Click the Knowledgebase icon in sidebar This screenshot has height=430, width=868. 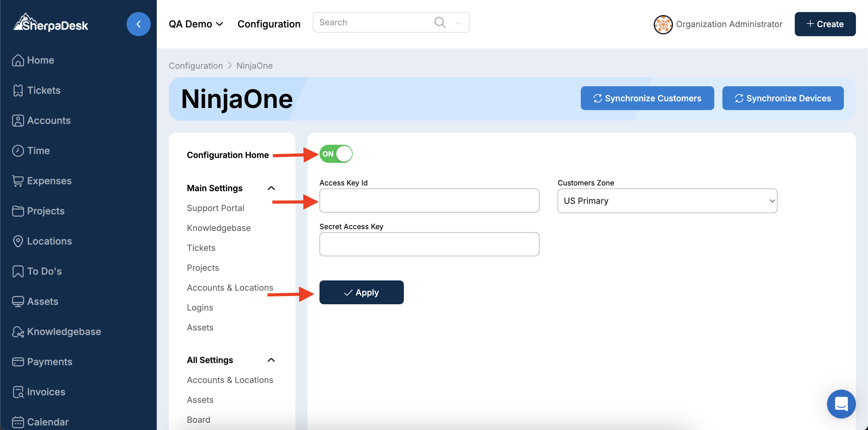coord(18,331)
